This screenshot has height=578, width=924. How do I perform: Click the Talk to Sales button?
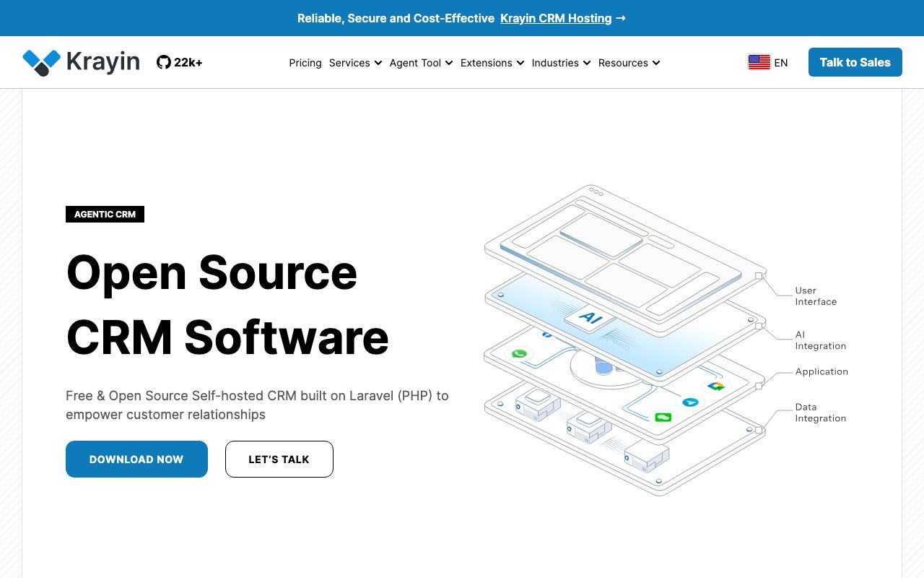tap(855, 62)
